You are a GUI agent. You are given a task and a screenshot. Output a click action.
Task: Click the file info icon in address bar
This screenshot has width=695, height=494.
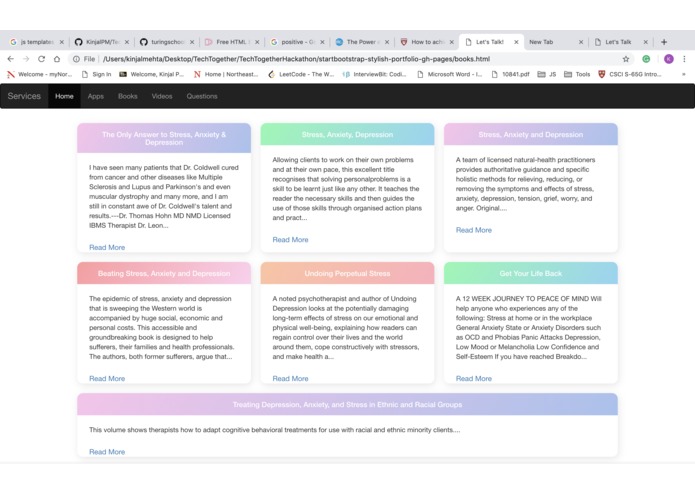(76, 59)
